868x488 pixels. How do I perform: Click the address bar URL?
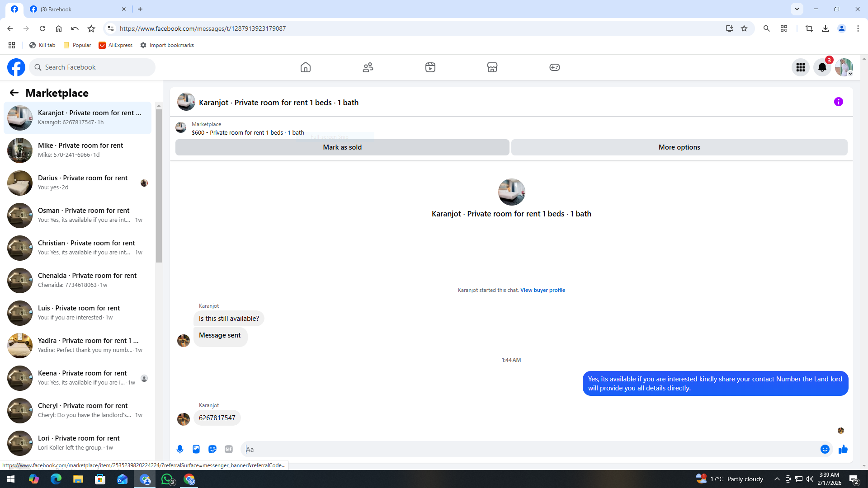[203, 28]
